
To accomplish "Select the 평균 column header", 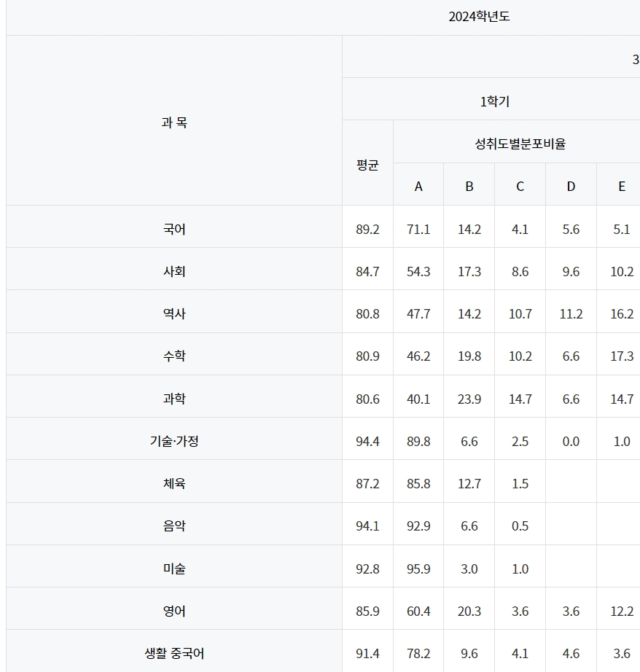I will coord(367,165).
